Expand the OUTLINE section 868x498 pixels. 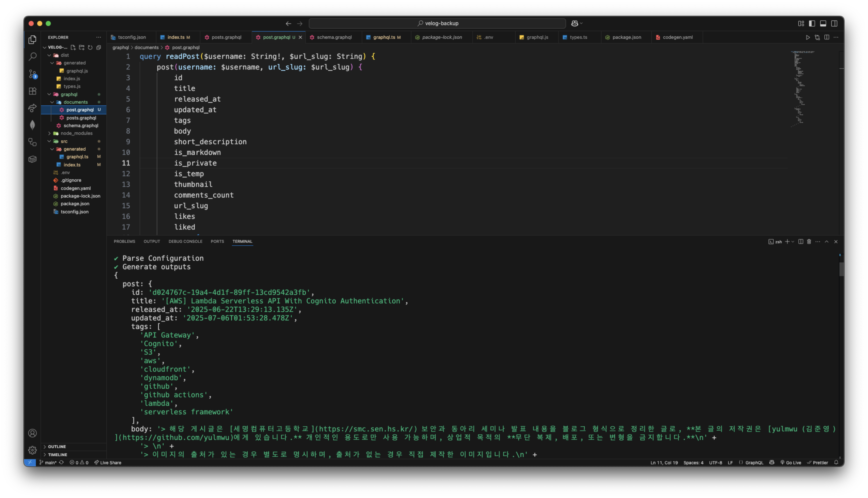pyautogui.click(x=57, y=447)
